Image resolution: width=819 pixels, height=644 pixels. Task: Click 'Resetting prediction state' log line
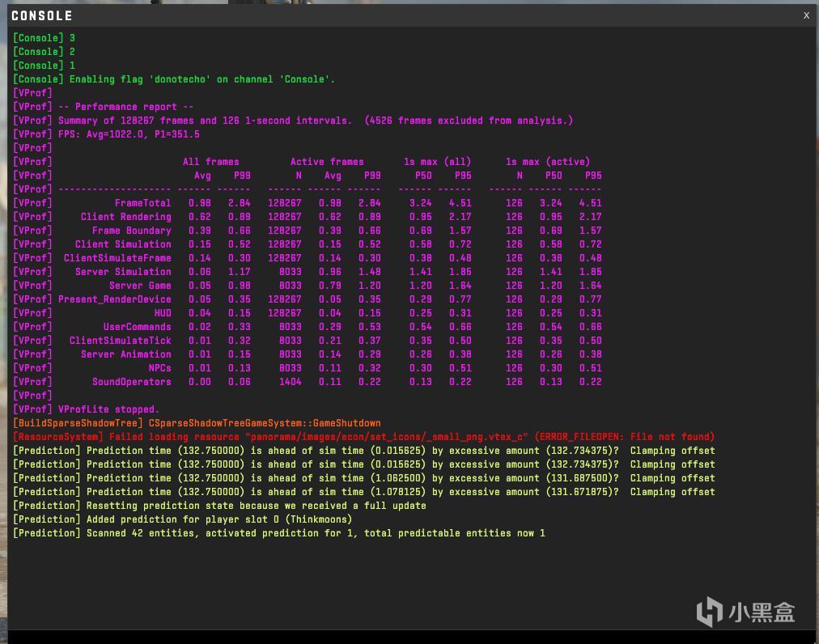coord(219,506)
